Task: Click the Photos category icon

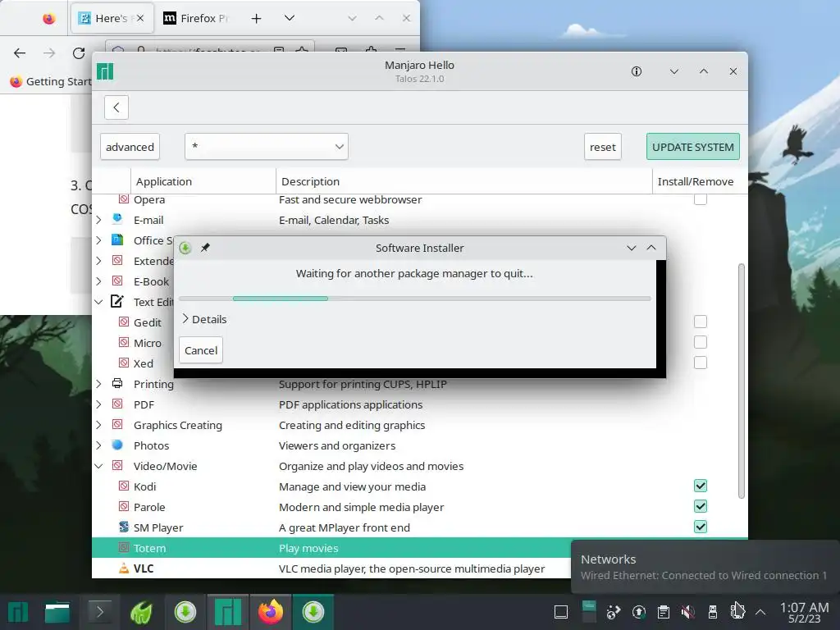Action: tap(117, 445)
